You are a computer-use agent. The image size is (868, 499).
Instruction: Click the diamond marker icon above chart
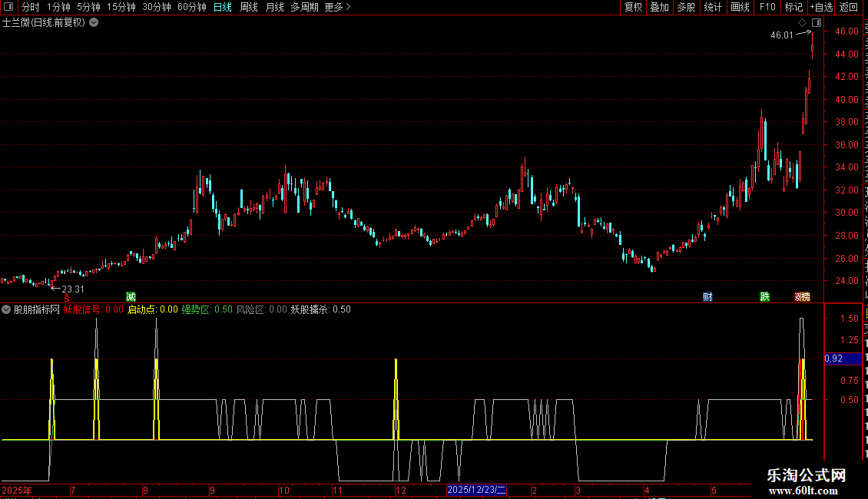(x=802, y=23)
